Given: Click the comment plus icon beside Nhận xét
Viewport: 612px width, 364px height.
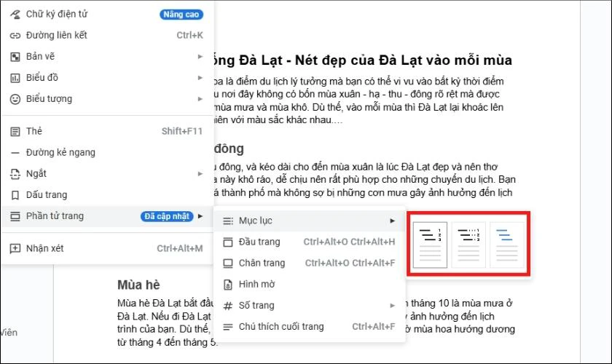Looking at the screenshot, I should click(x=15, y=248).
